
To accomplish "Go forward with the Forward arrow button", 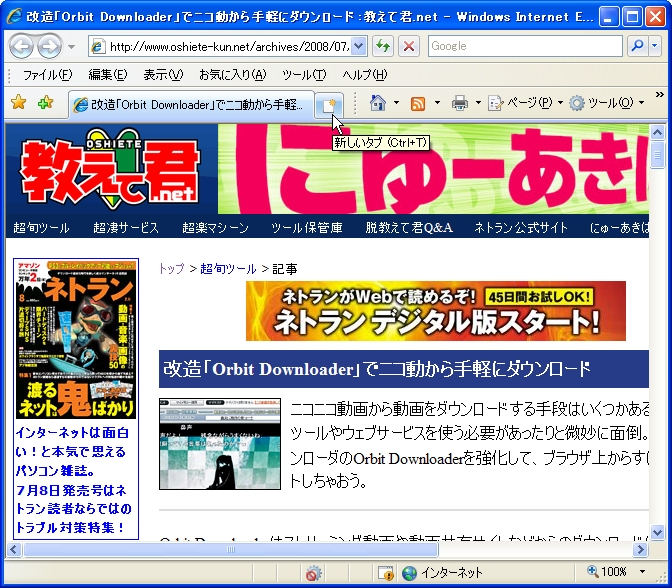I will (x=50, y=46).
